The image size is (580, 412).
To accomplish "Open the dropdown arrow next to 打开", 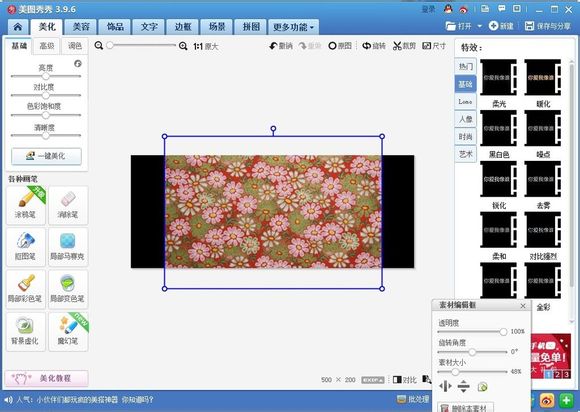I will pos(479,26).
